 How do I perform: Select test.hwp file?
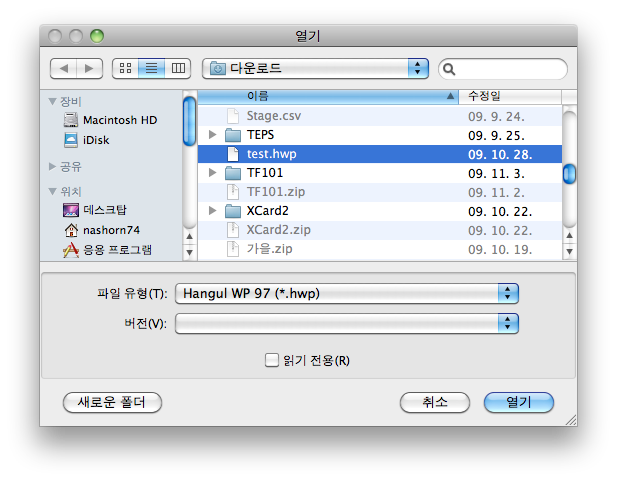coord(380,154)
